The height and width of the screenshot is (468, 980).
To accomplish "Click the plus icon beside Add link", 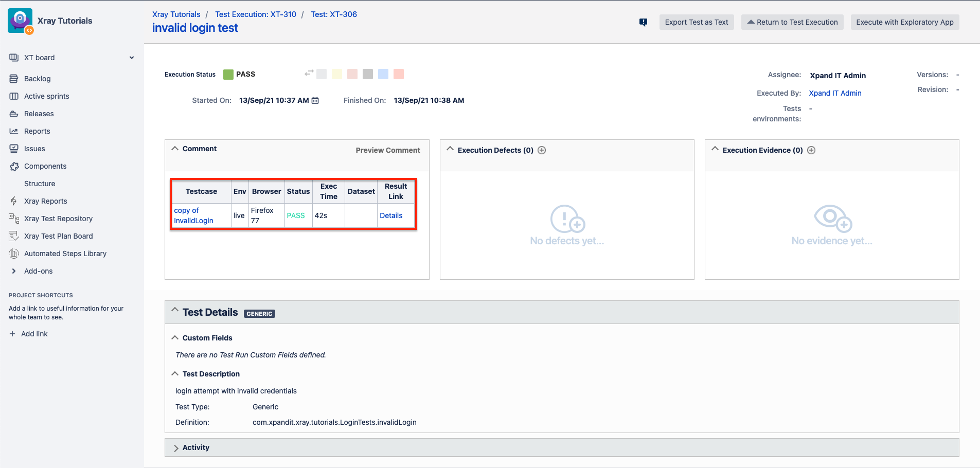I will [12, 334].
